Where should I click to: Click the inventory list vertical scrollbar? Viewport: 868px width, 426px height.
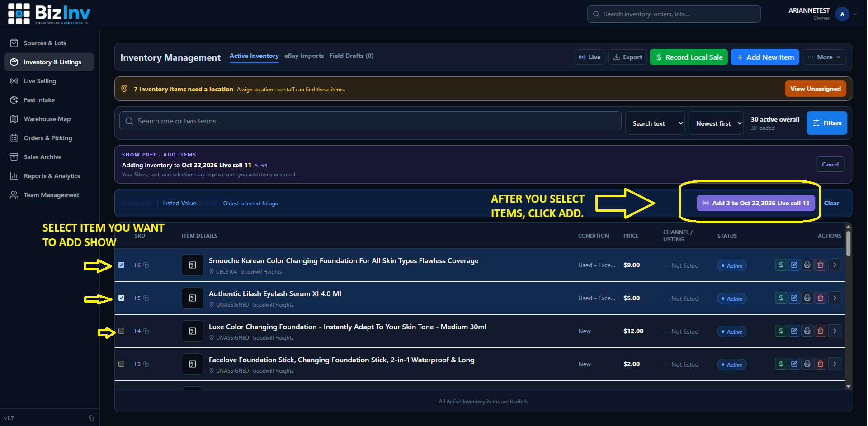pos(849,244)
